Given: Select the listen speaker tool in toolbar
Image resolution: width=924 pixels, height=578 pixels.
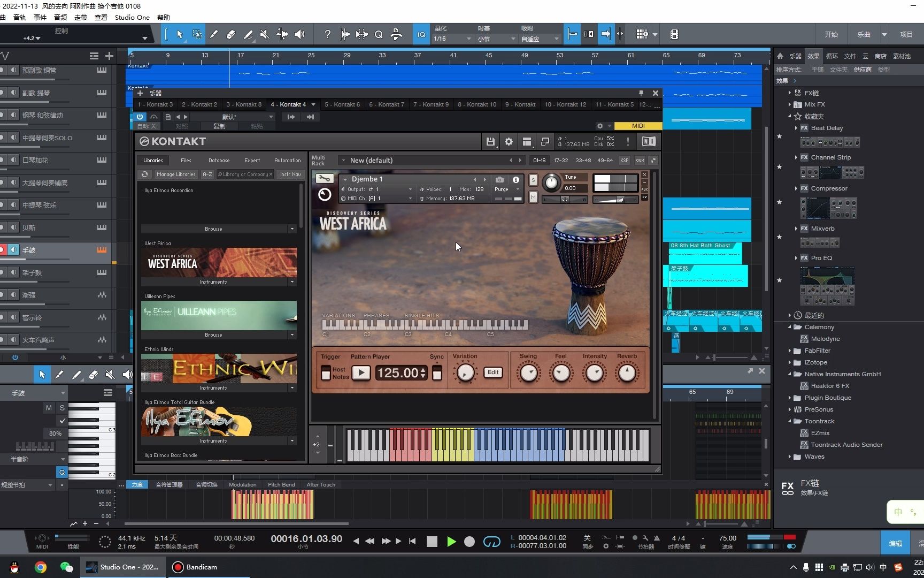Looking at the screenshot, I should click(299, 34).
